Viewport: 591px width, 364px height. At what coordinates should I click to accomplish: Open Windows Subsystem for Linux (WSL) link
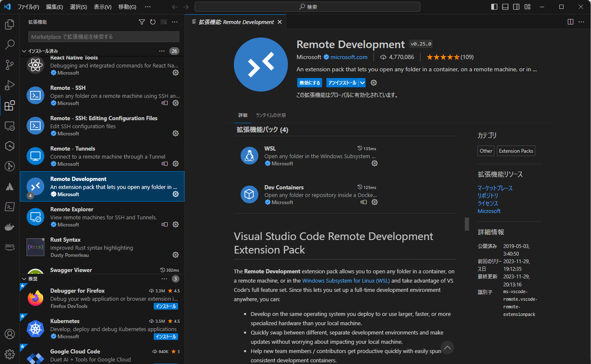pos(346,280)
